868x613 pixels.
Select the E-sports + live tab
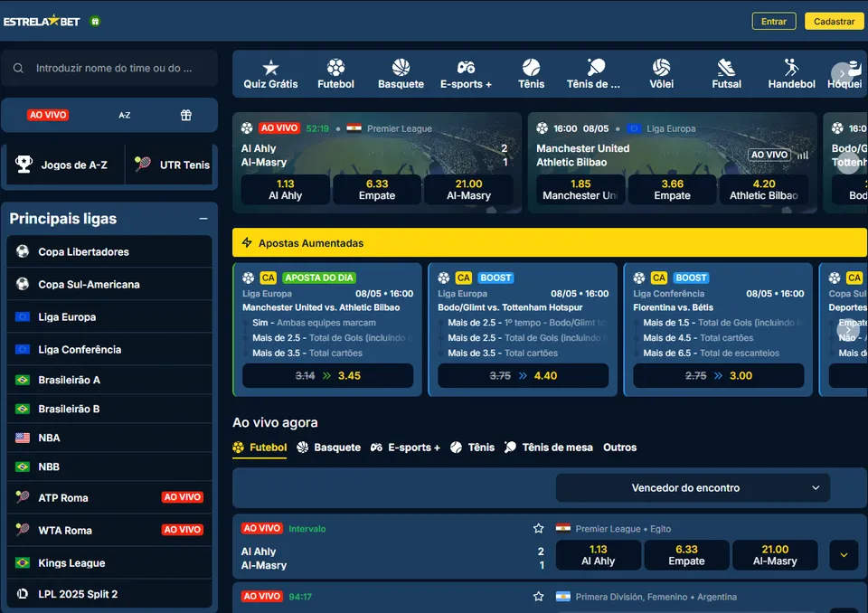click(405, 448)
